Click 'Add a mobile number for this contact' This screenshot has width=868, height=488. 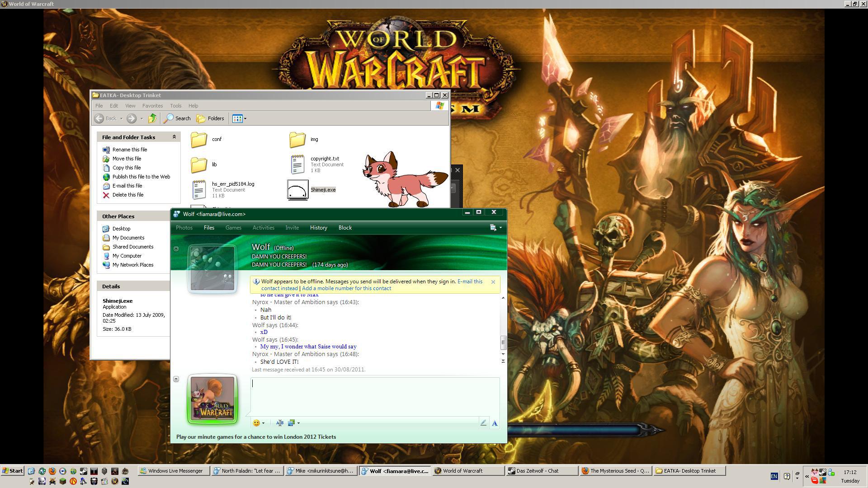[x=346, y=288]
